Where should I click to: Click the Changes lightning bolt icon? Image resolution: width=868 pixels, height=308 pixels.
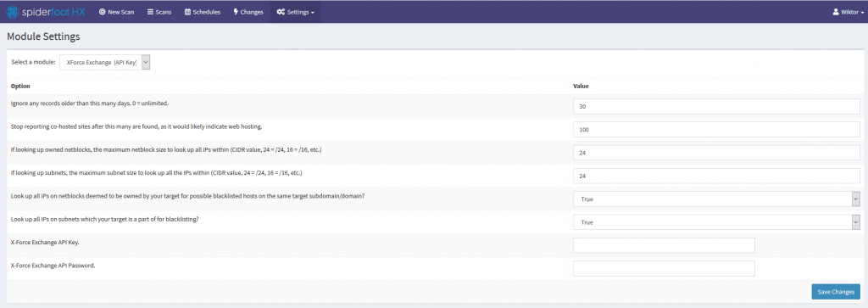coord(236,12)
